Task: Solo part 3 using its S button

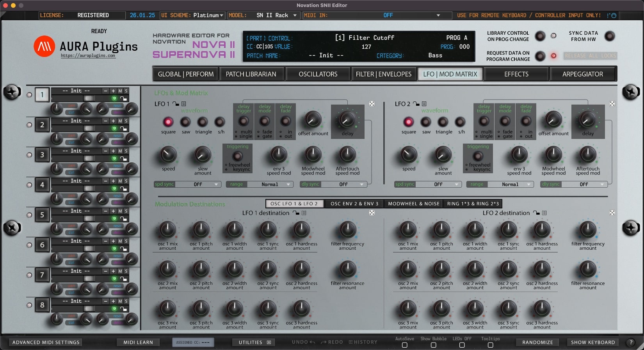Action: tap(126, 151)
